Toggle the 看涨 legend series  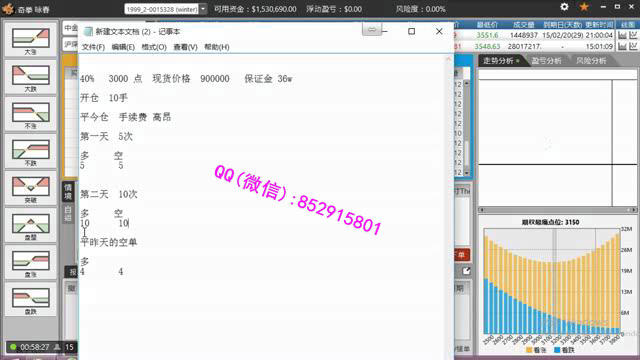(536, 350)
